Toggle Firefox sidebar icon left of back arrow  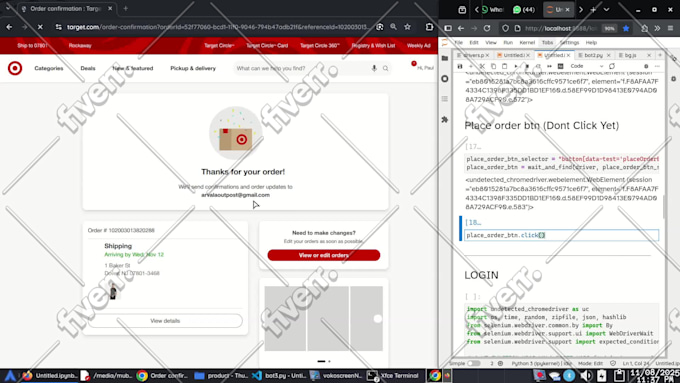448,28
